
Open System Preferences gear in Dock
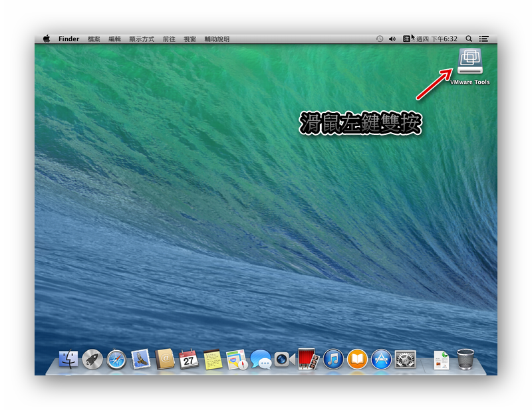pos(406,359)
